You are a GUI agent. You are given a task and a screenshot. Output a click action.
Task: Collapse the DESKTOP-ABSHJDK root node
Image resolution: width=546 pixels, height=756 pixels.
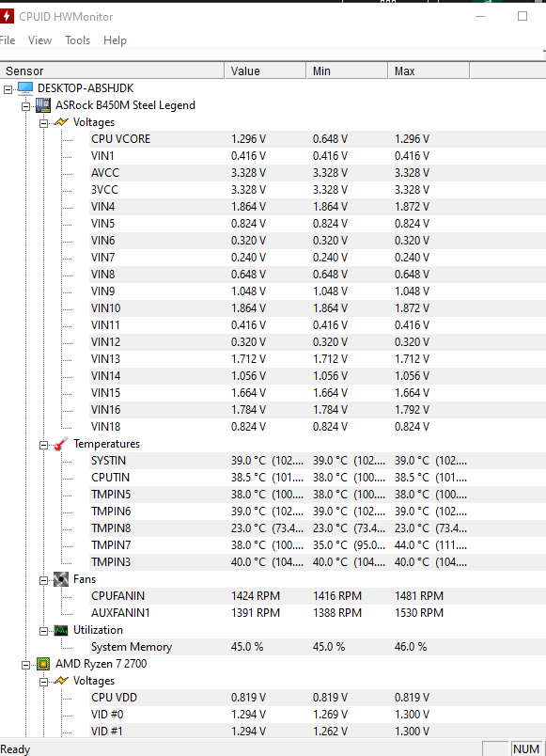(8, 89)
